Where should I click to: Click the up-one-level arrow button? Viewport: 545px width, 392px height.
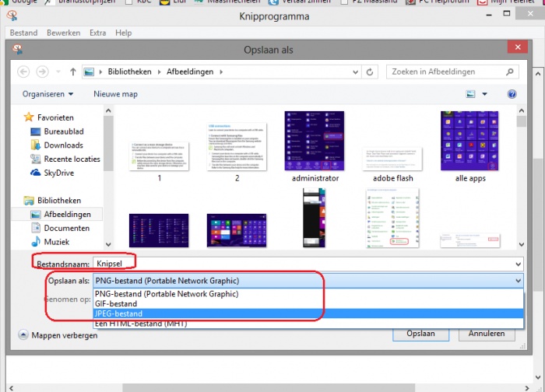(72, 72)
